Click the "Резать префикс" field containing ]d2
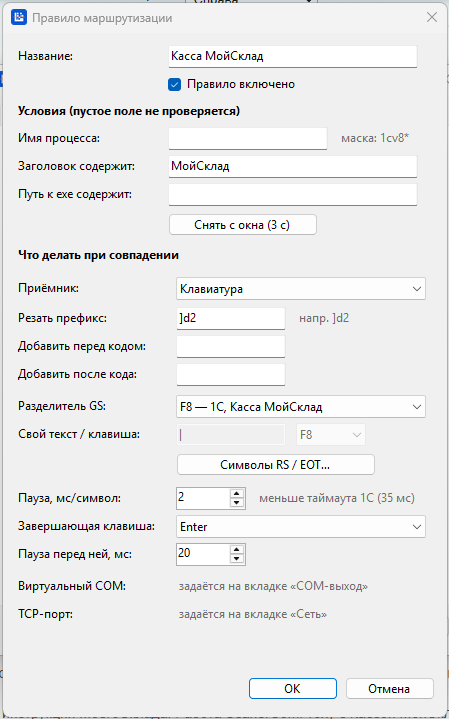The image size is (449, 719). pyautogui.click(x=231, y=318)
